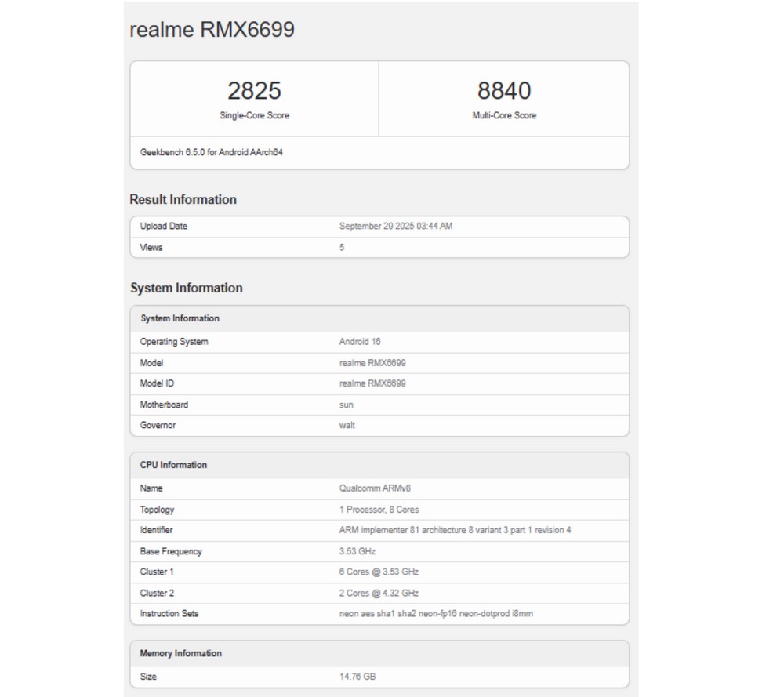Image resolution: width=784 pixels, height=697 pixels.
Task: Click the Governor value walt
Action: tap(347, 425)
